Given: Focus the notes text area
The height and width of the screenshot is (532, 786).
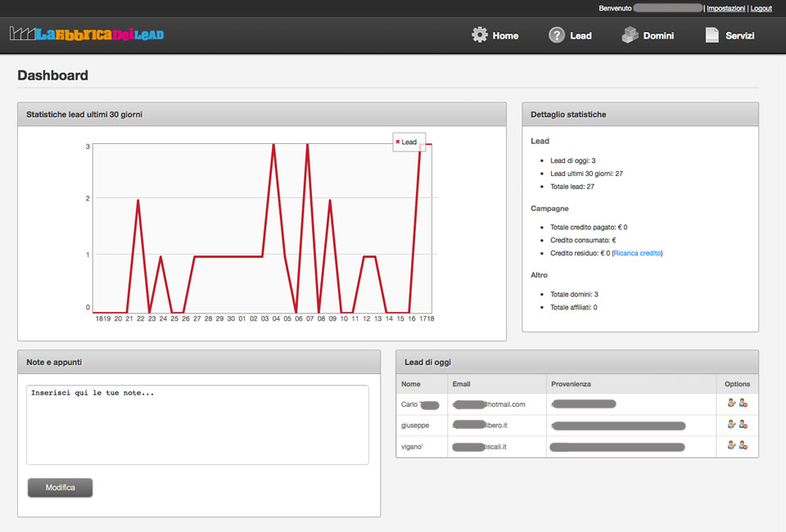Looking at the screenshot, I should tap(197, 424).
